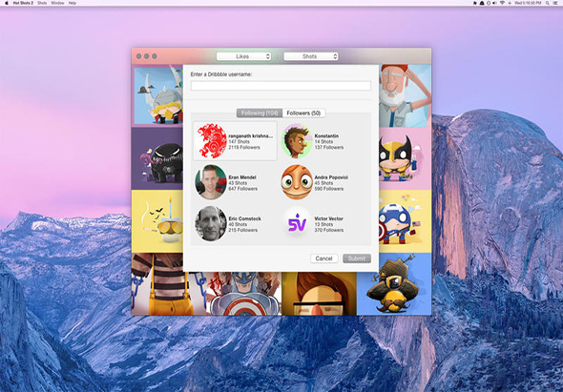Cancel the username dialog
Viewport: 563px width, 392px height.
(x=323, y=258)
